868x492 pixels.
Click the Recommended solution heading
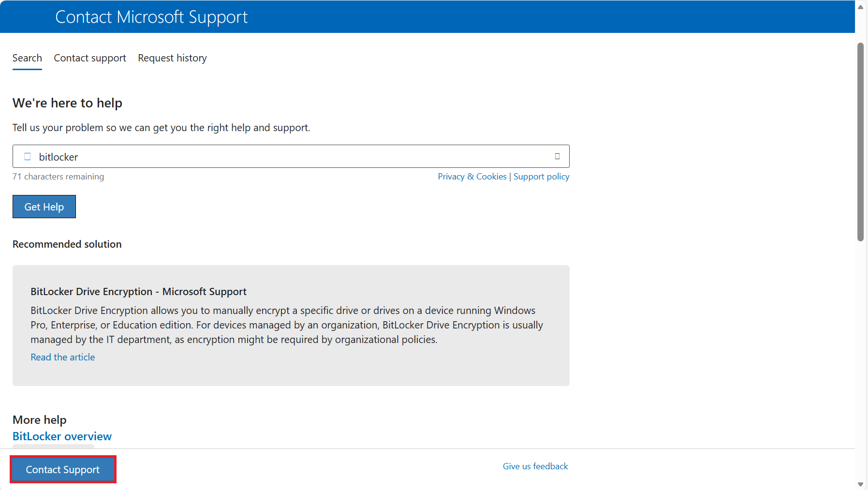pyautogui.click(x=67, y=244)
